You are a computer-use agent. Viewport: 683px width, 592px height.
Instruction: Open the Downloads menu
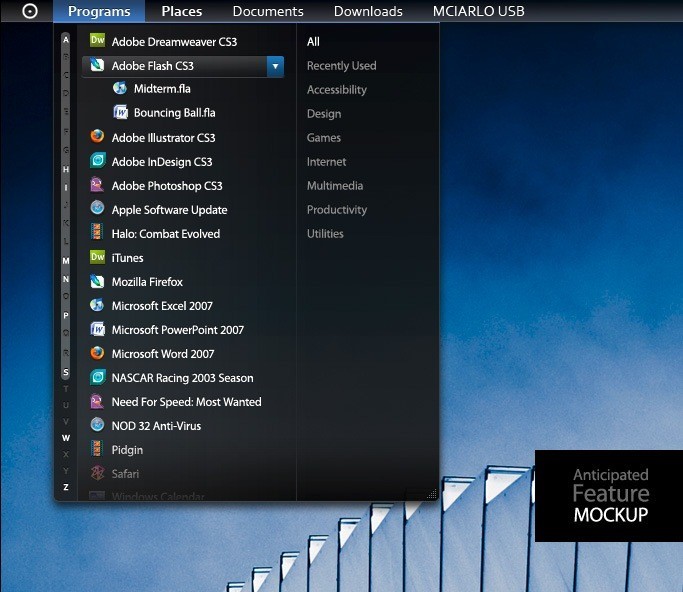368,11
